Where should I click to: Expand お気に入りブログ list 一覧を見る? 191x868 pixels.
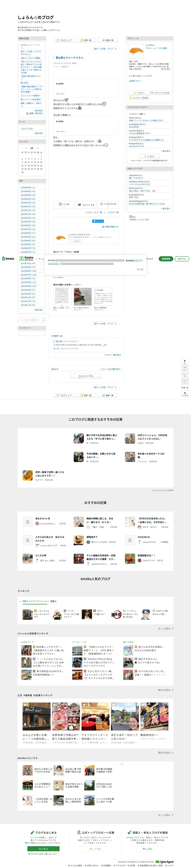click(x=165, y=209)
